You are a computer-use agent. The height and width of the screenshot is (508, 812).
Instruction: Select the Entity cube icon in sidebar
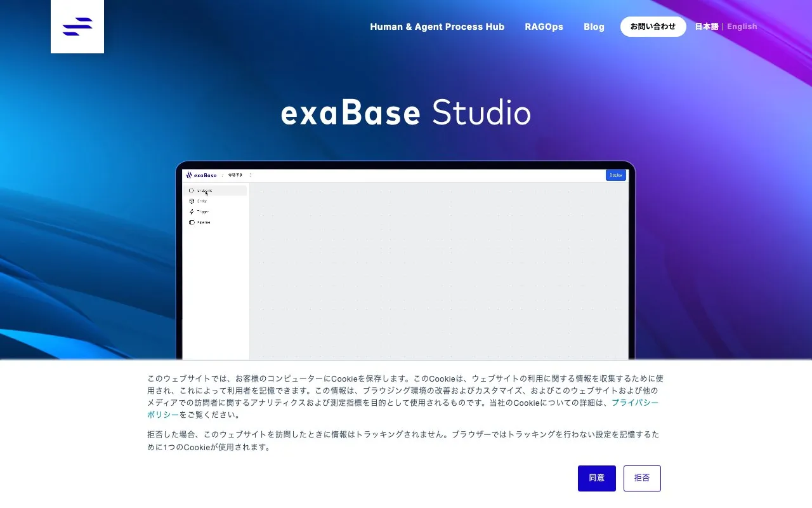192,201
